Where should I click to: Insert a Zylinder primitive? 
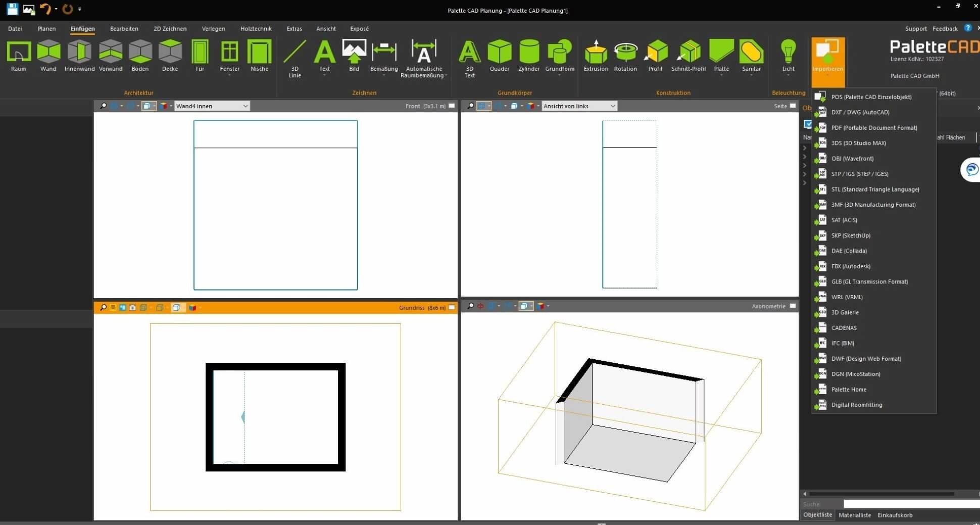coord(528,56)
